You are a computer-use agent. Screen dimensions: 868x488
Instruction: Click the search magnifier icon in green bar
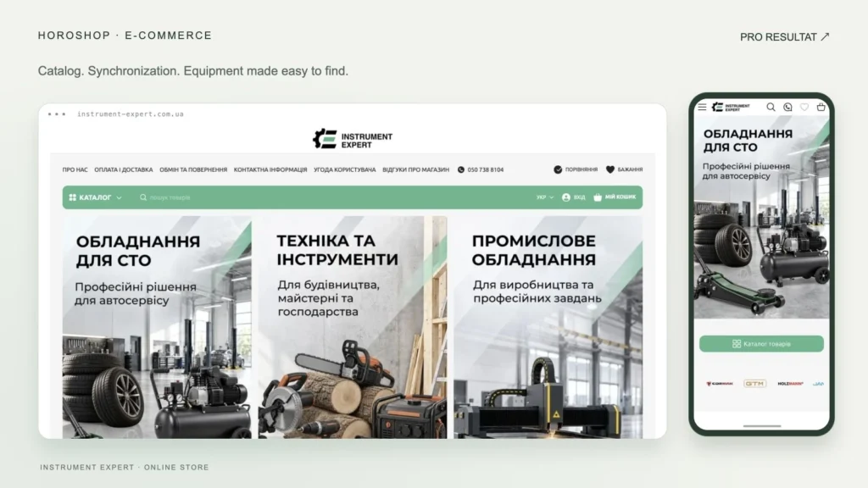[143, 197]
